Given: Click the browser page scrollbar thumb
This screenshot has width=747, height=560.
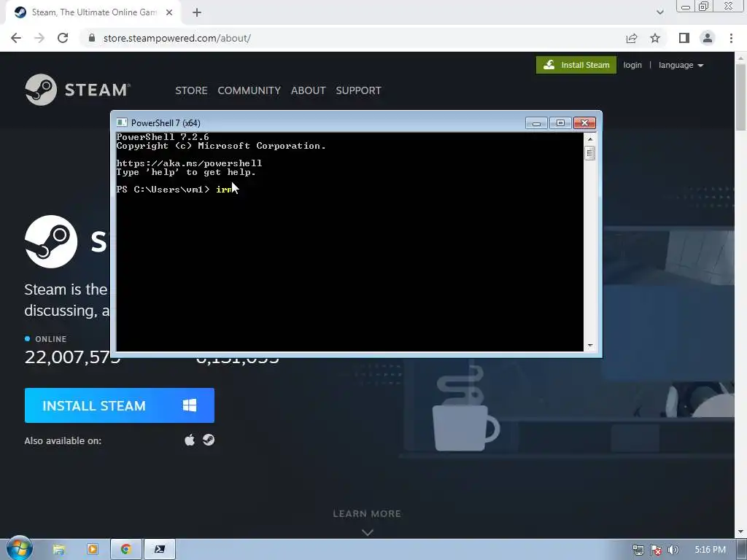Looking at the screenshot, I should click(x=740, y=97).
